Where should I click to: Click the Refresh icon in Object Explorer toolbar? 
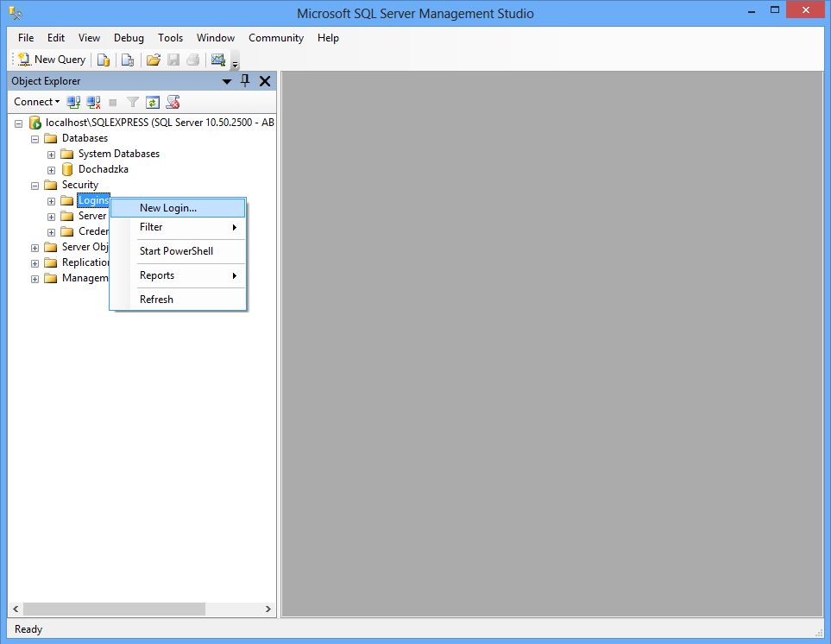pyautogui.click(x=153, y=102)
